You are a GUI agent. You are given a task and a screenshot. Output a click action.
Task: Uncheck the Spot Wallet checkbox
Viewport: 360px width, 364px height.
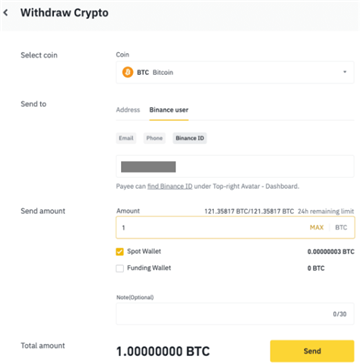[120, 252]
